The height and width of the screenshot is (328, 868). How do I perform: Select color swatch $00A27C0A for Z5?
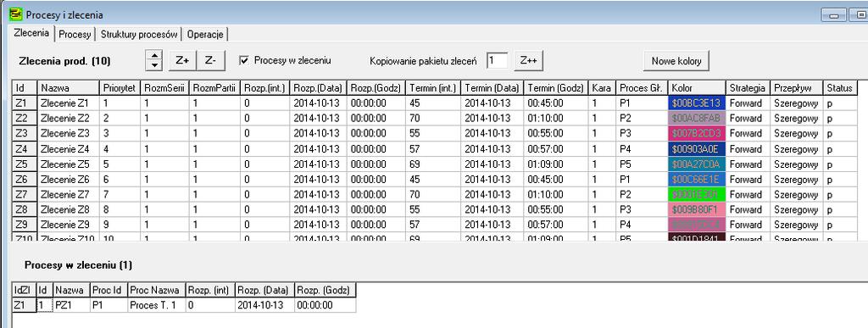(x=697, y=164)
